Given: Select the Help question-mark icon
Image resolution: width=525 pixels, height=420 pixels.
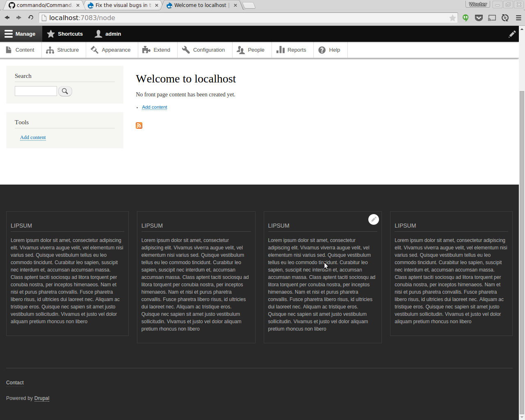Looking at the screenshot, I should (322, 50).
